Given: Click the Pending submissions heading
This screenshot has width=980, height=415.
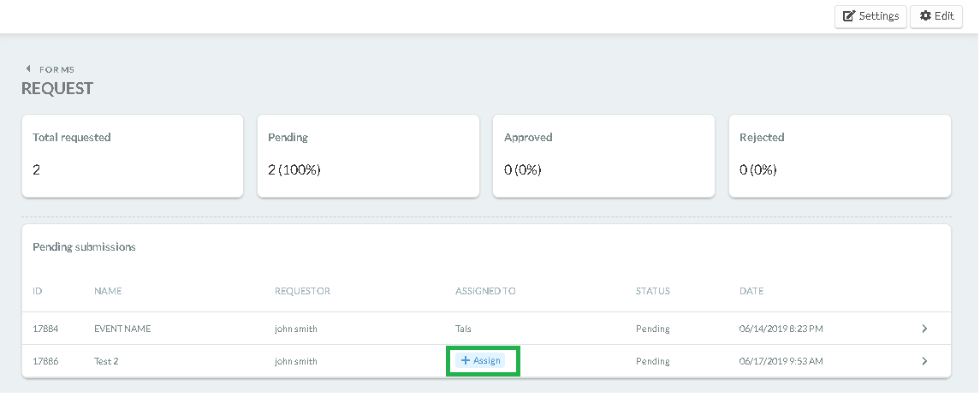Looking at the screenshot, I should (x=84, y=247).
